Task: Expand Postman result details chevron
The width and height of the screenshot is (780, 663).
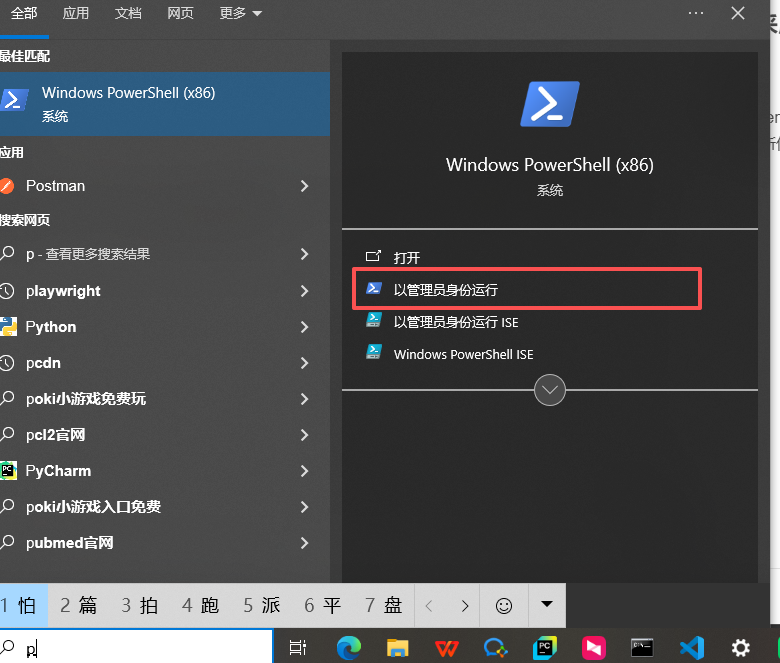Action: pos(304,186)
